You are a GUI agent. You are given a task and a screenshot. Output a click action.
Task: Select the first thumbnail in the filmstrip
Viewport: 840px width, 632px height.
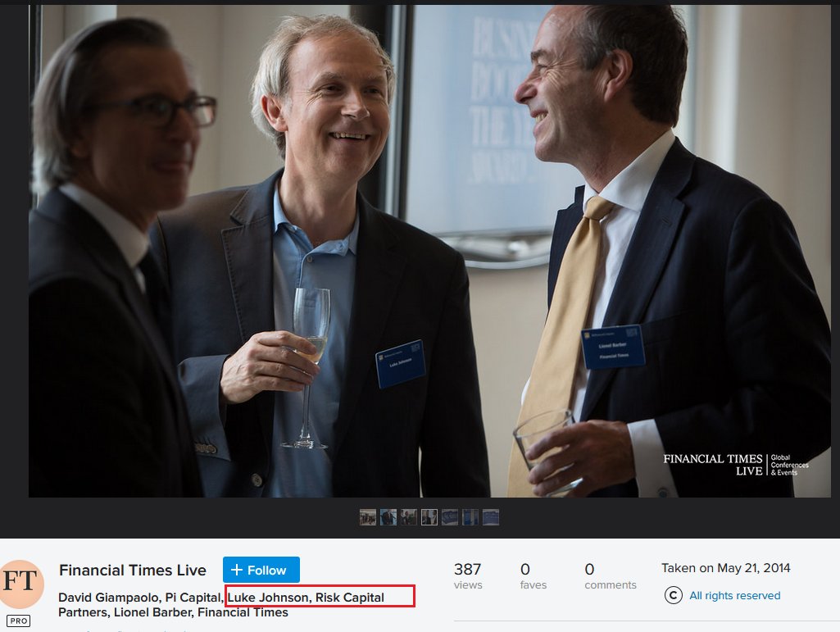[x=368, y=517]
